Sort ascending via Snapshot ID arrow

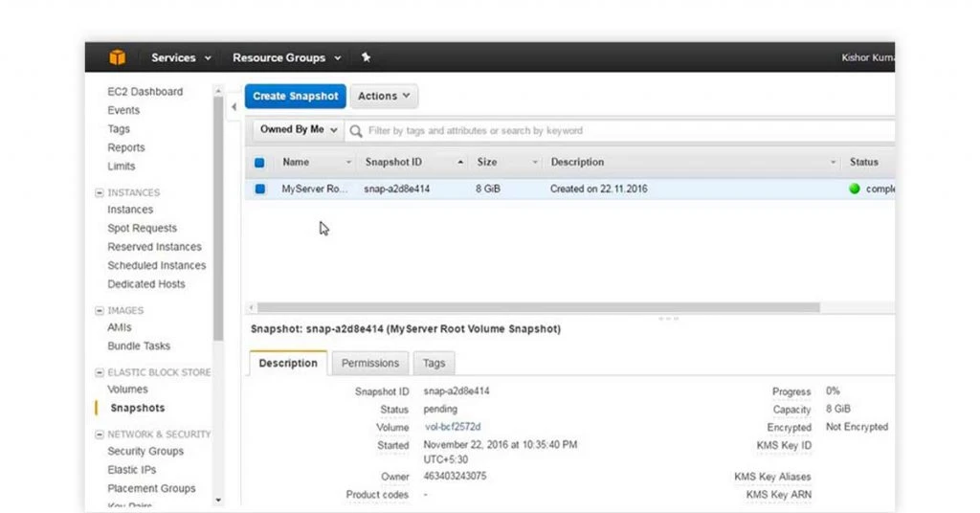click(x=460, y=163)
